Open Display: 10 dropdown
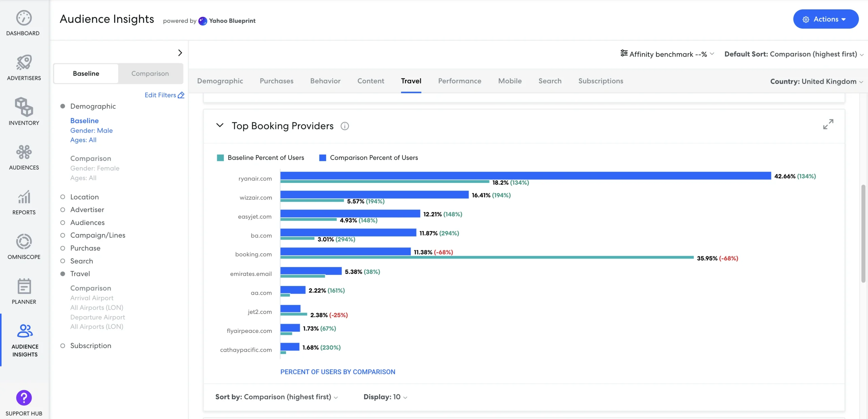 385,397
